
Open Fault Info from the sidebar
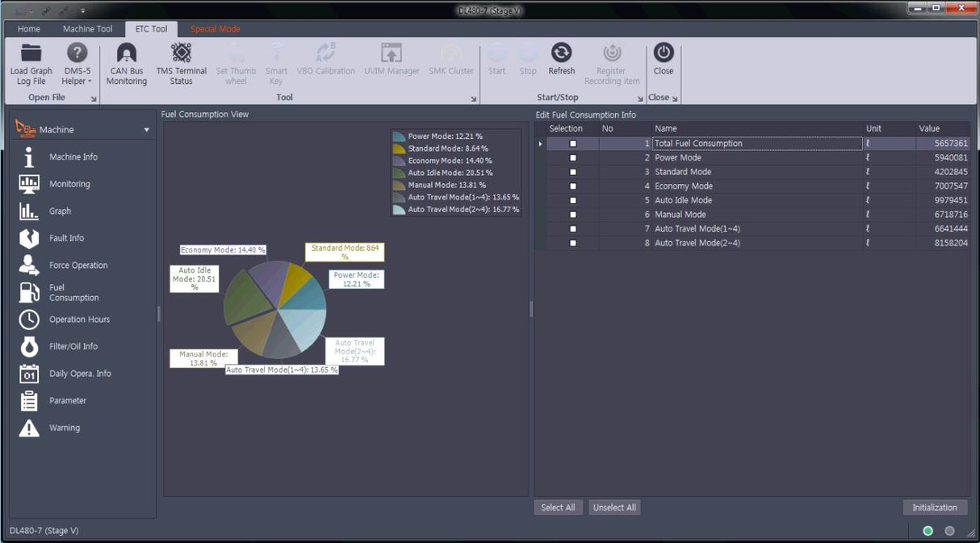(x=29, y=238)
